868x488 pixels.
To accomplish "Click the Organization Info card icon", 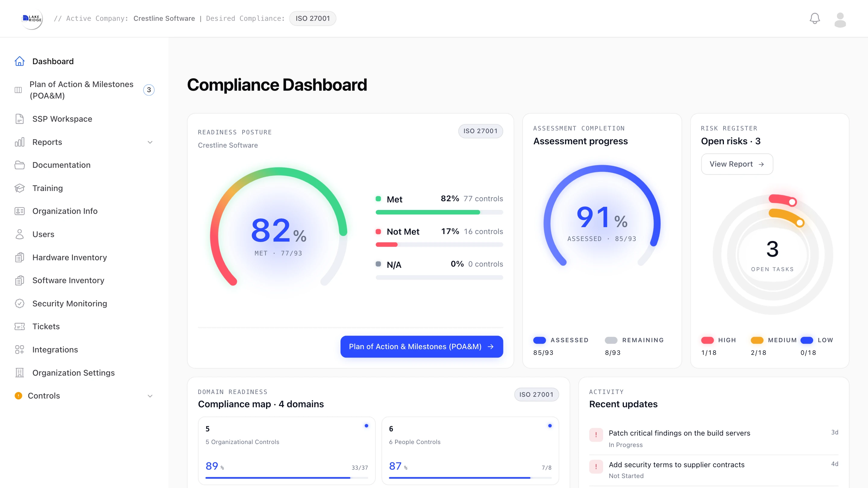I will (20, 211).
